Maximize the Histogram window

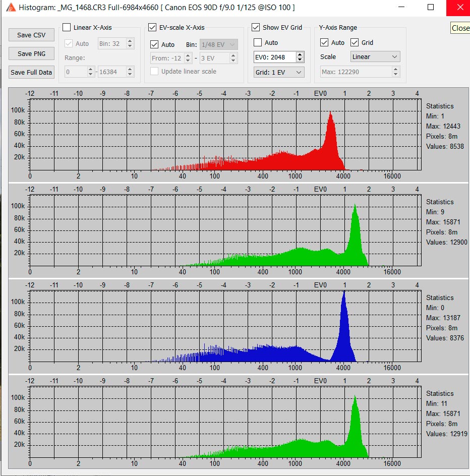[430, 8]
